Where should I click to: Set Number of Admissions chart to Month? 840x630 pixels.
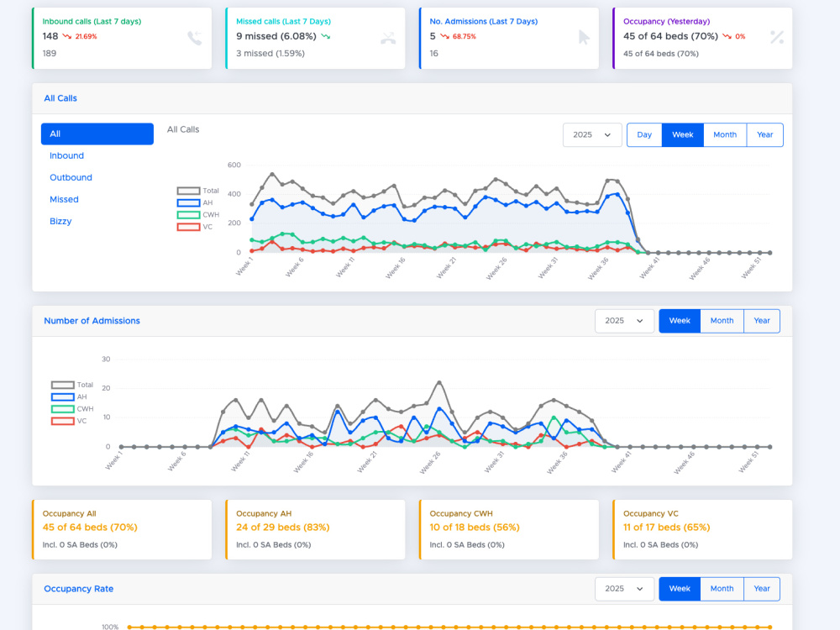coord(722,321)
